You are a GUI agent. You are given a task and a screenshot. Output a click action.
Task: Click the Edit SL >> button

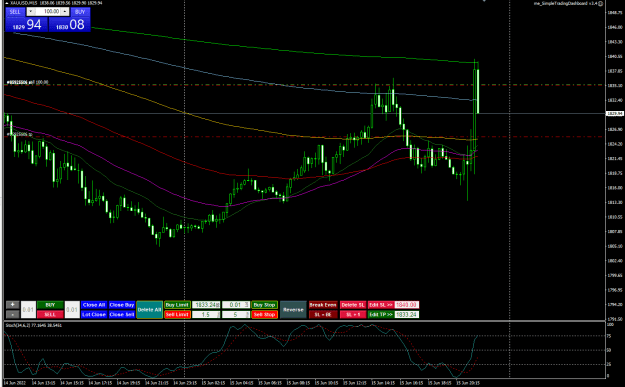[x=381, y=305]
